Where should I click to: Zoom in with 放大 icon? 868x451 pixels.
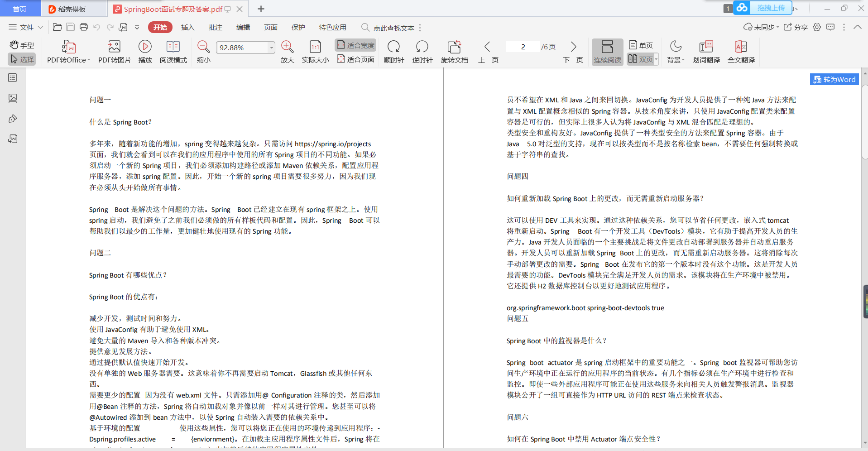(x=287, y=52)
